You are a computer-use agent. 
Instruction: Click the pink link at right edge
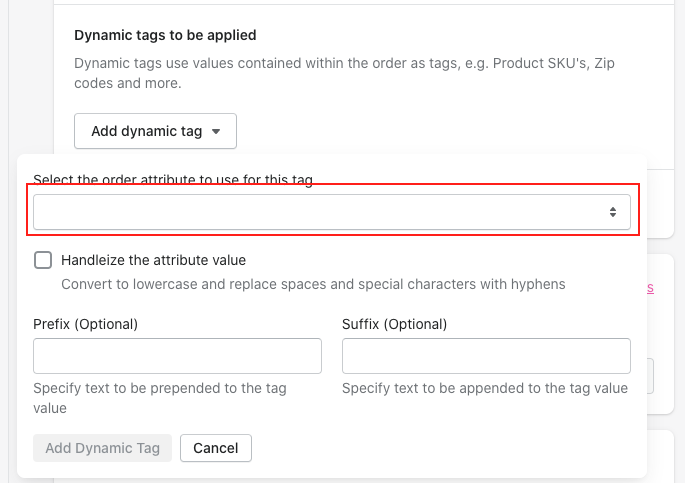coord(650,288)
